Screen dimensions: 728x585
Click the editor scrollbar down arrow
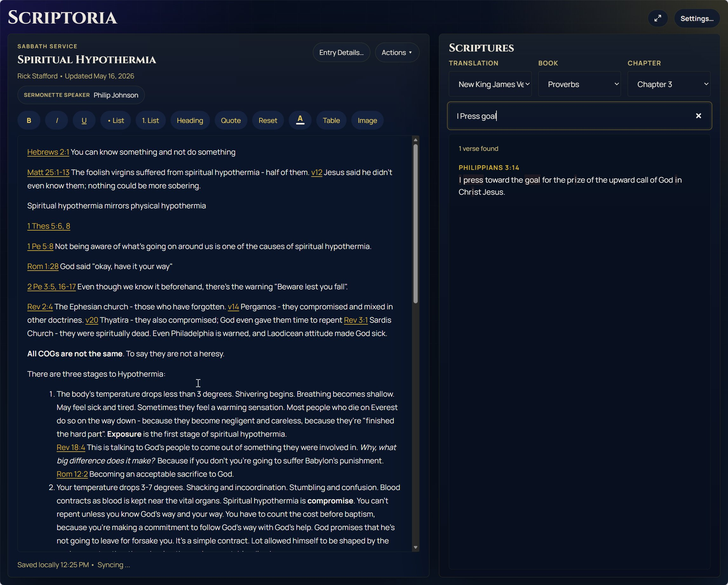[x=416, y=548]
